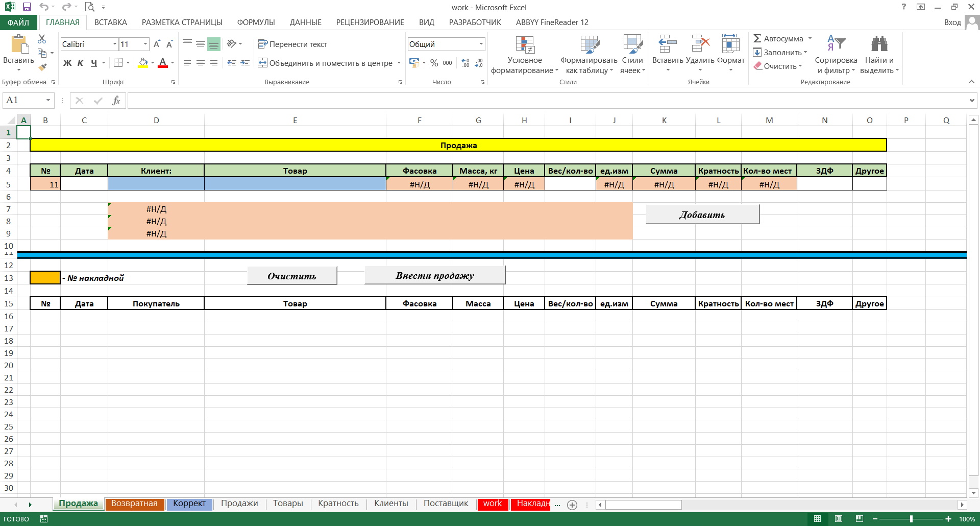The width and height of the screenshot is (980, 526).
Task: Open the Условное форматирование menu
Action: (525, 55)
